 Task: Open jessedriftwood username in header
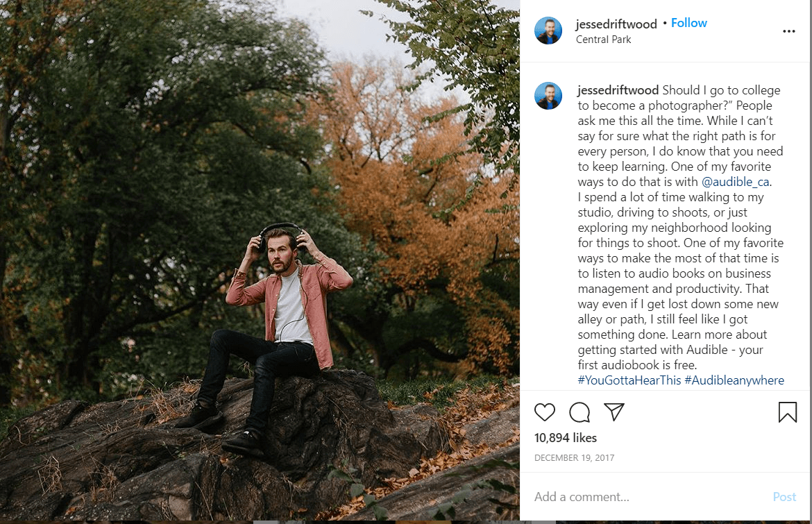616,24
